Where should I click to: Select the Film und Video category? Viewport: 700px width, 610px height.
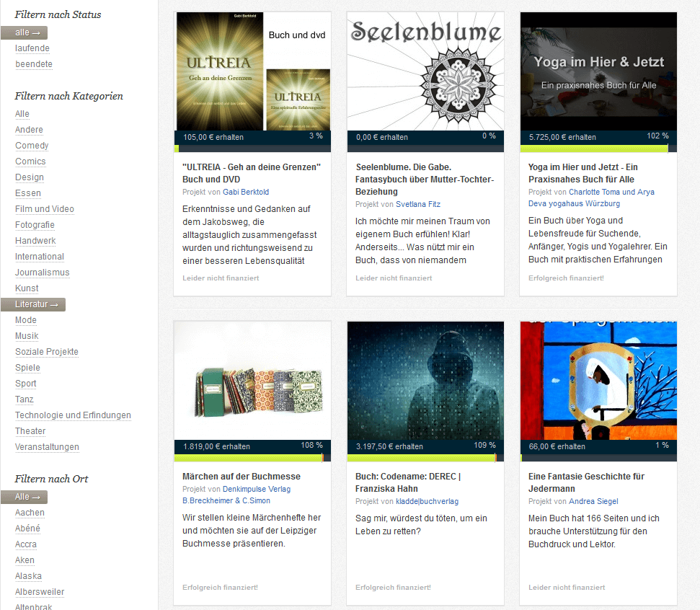pos(45,209)
